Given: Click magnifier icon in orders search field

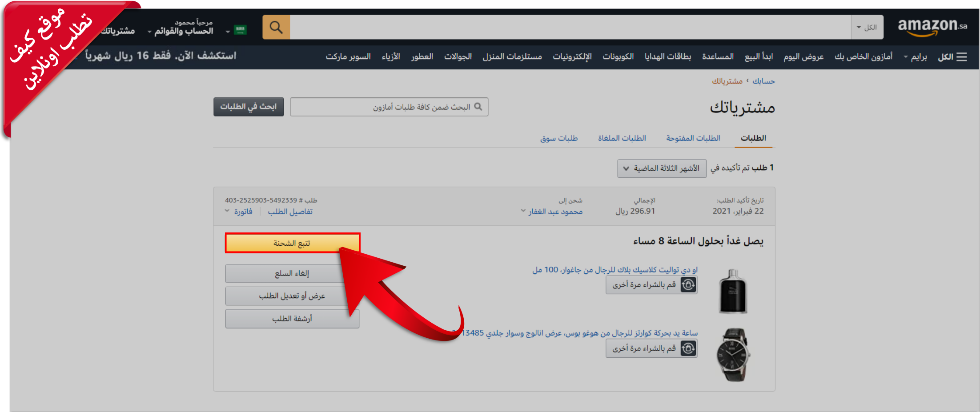Looking at the screenshot, I should click(478, 107).
